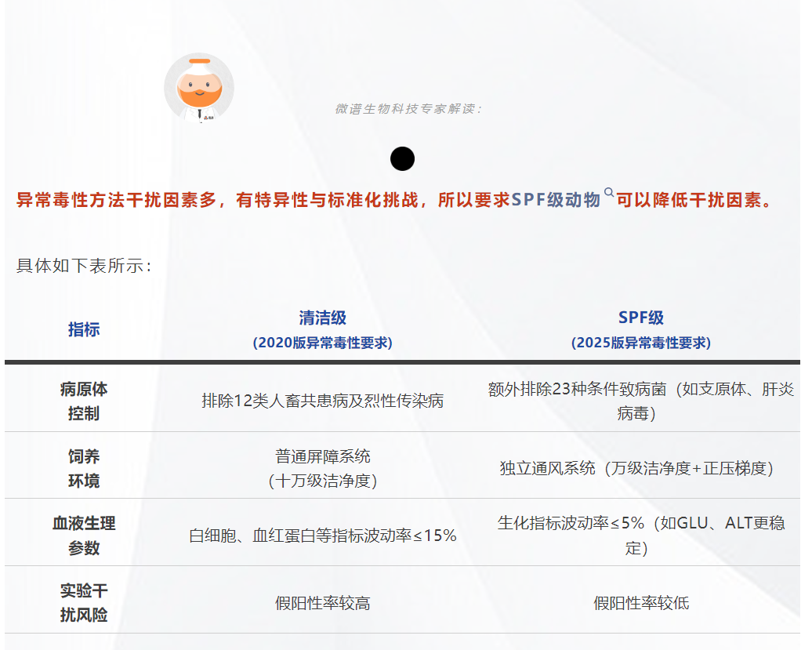Select the 血液生理参数 row label
Screen dimensions: 812x650
[84, 535]
